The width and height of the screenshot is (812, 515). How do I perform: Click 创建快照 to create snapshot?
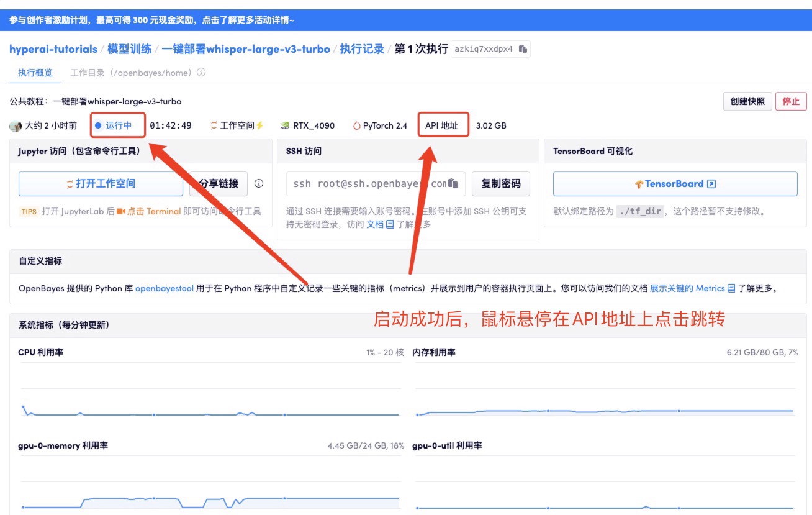747,101
